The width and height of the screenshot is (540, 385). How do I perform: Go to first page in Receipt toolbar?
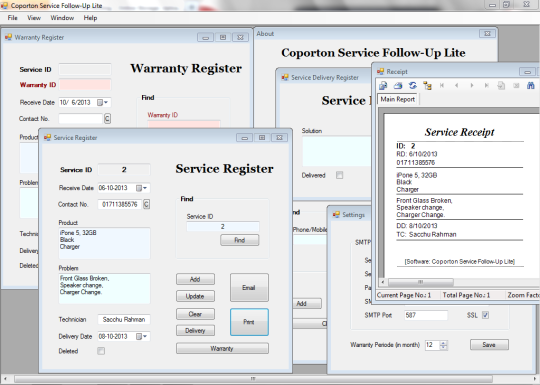click(442, 85)
